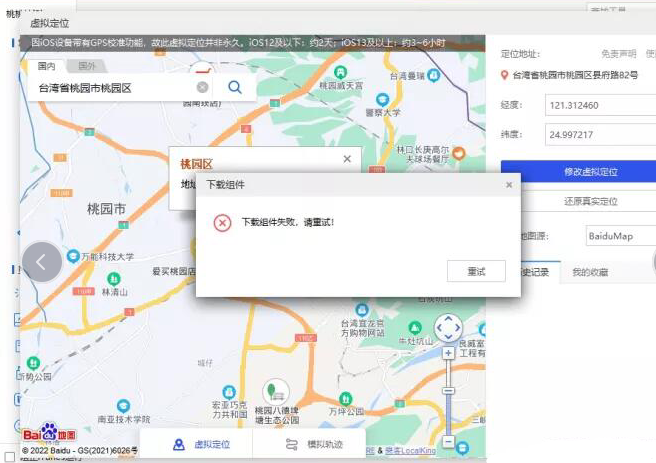Click the longitude (经度) input field
Viewport: 656px width, 463px height.
600,105
